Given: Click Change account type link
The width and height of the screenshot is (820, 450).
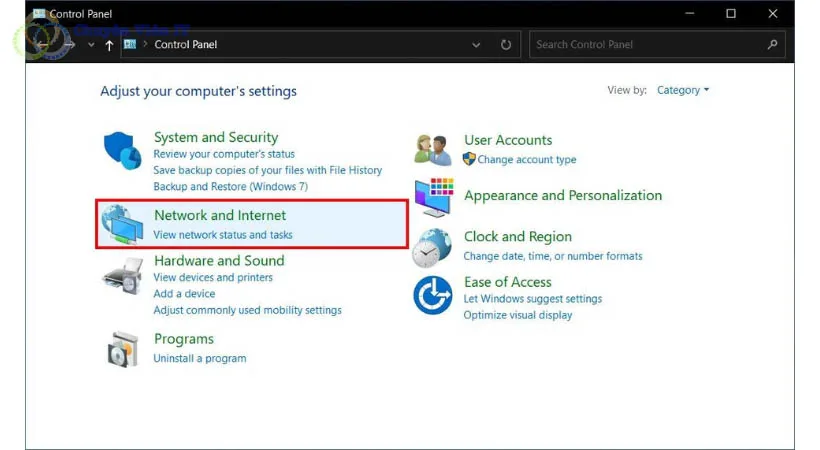Looking at the screenshot, I should (x=526, y=160).
